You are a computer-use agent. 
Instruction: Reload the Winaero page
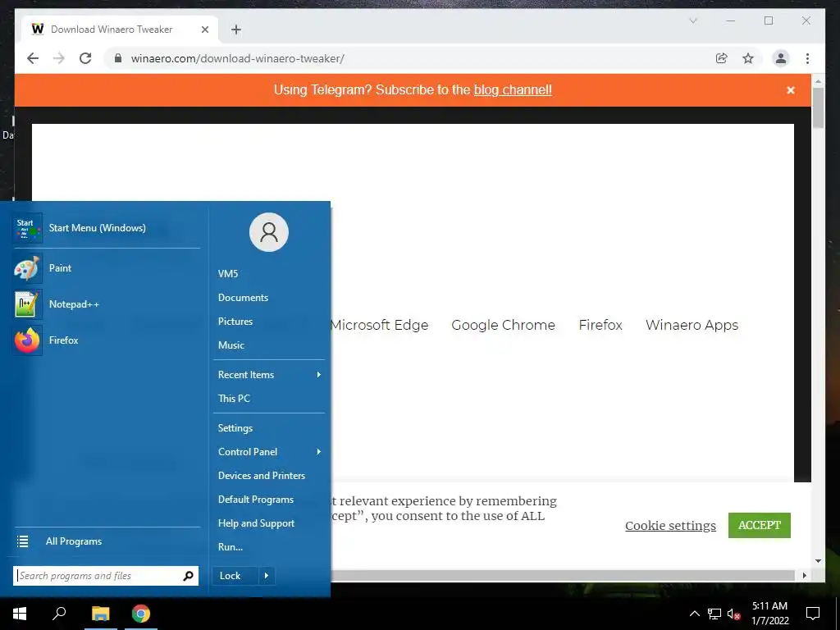[x=85, y=58]
